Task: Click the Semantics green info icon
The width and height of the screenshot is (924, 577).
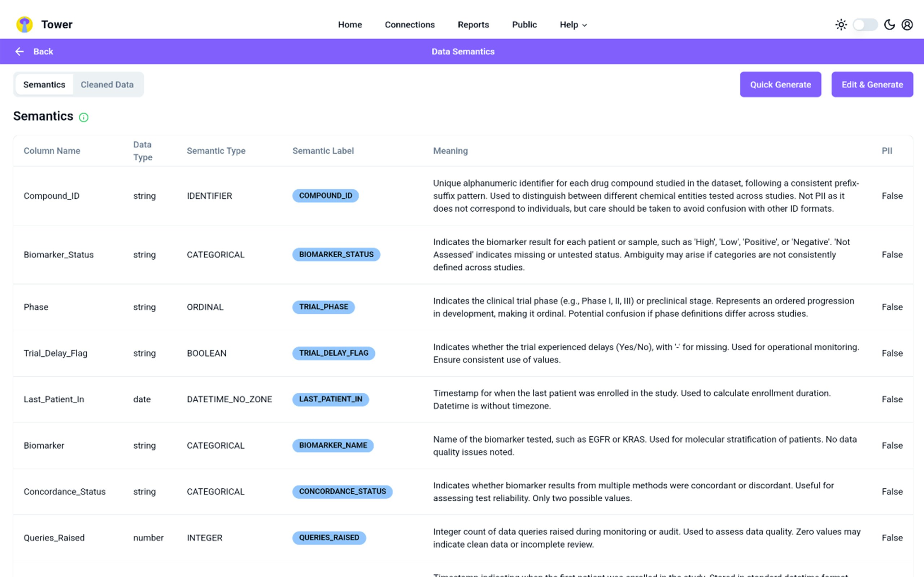Action: (x=84, y=117)
